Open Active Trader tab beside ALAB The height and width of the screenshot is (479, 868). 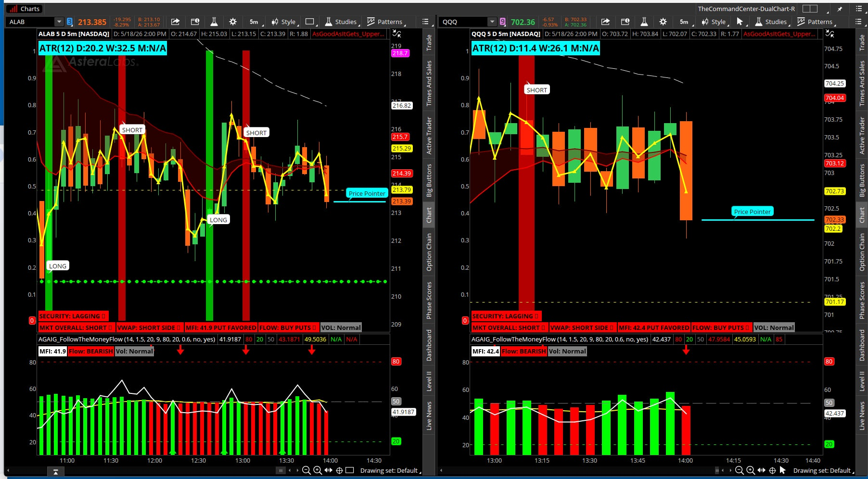(x=429, y=136)
